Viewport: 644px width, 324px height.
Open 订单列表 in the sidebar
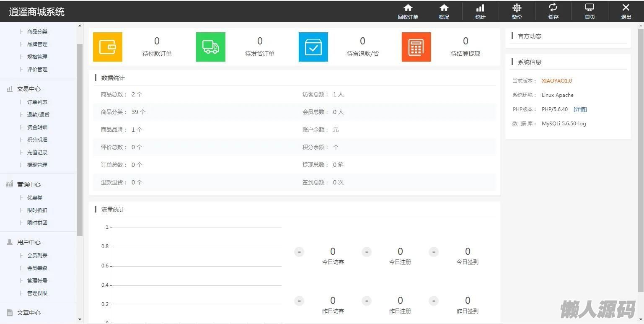point(37,102)
